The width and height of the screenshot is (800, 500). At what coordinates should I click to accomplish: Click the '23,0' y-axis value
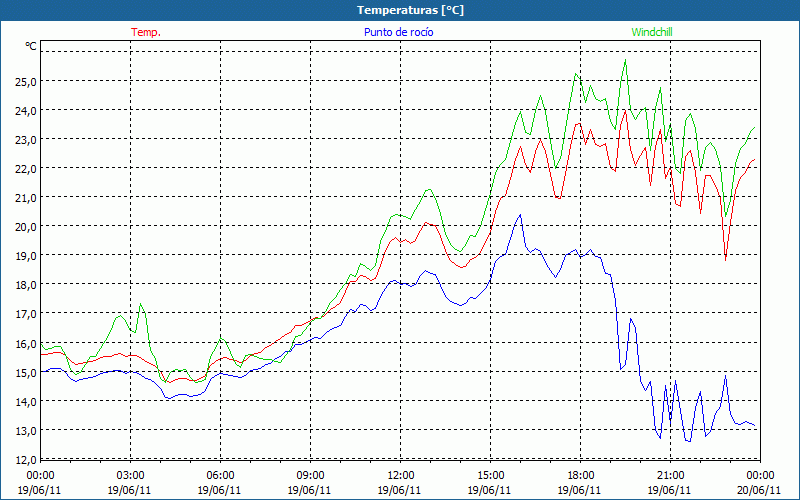point(24,140)
